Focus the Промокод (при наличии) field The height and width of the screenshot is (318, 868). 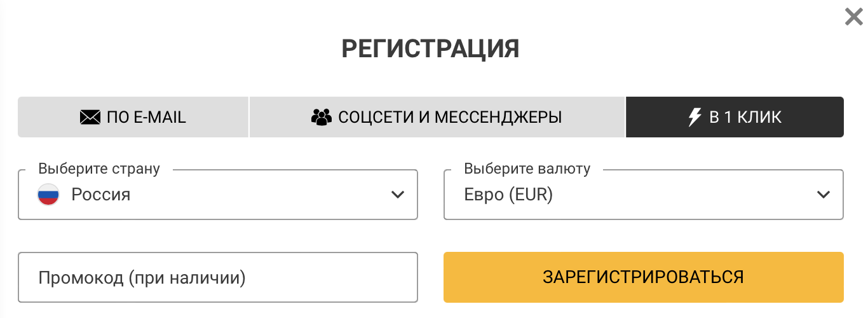tap(217, 278)
